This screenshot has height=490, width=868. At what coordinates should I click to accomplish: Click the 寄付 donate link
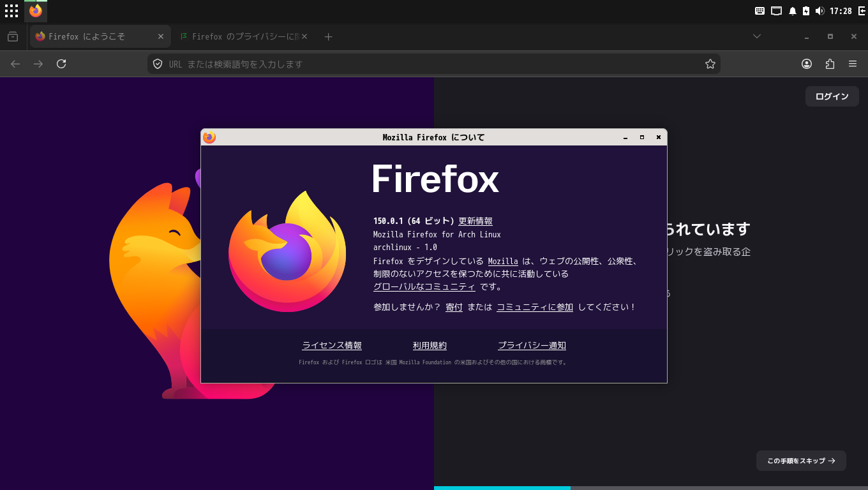pyautogui.click(x=454, y=307)
